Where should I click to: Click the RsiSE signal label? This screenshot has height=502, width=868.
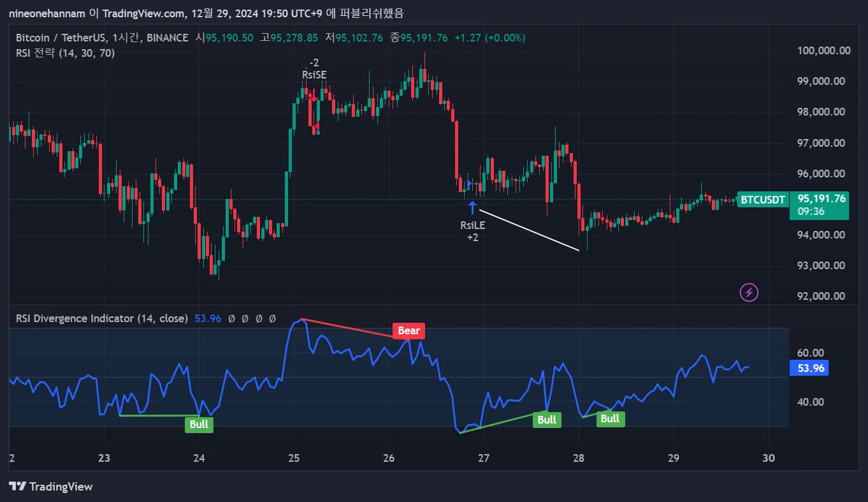(x=314, y=75)
